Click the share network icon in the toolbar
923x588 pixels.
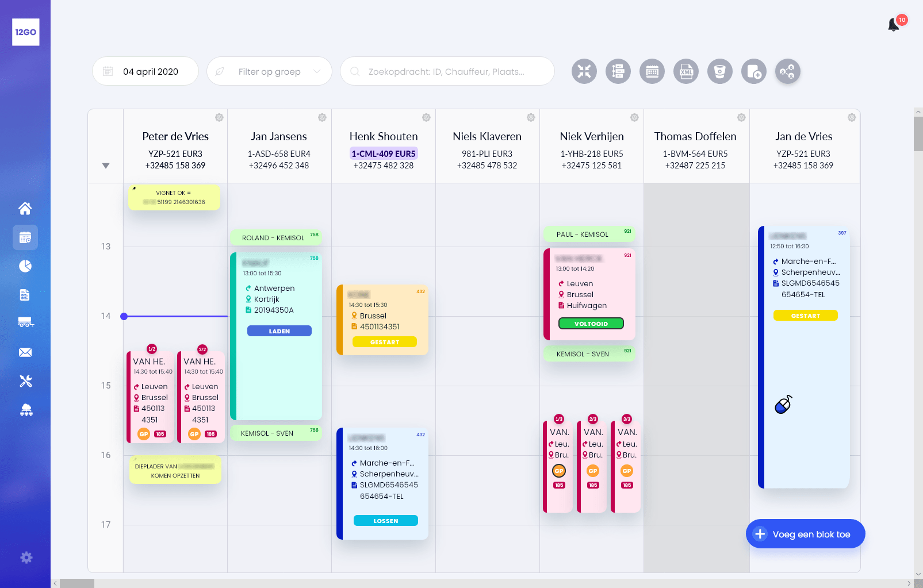pos(787,71)
